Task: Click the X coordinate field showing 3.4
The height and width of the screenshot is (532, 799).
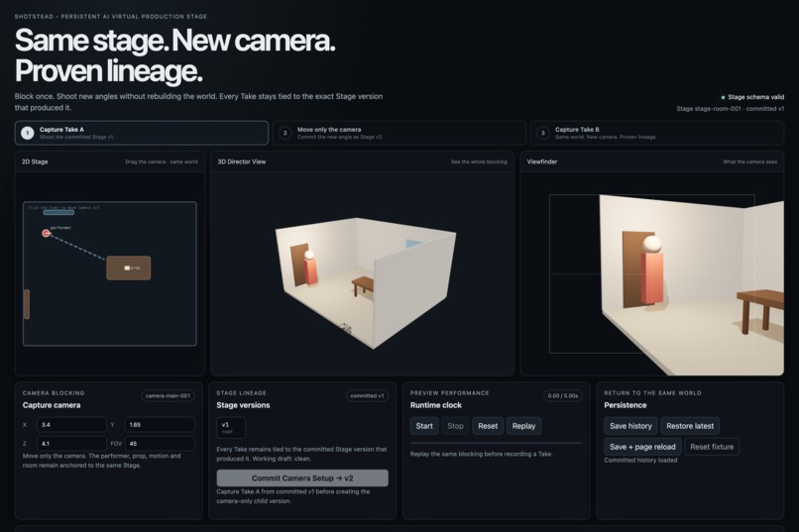Action: click(x=71, y=425)
